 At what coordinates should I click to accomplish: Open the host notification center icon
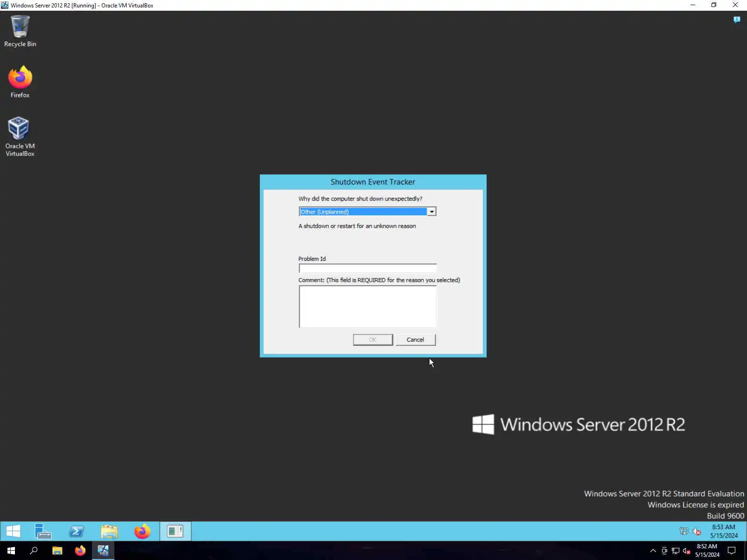(732, 551)
